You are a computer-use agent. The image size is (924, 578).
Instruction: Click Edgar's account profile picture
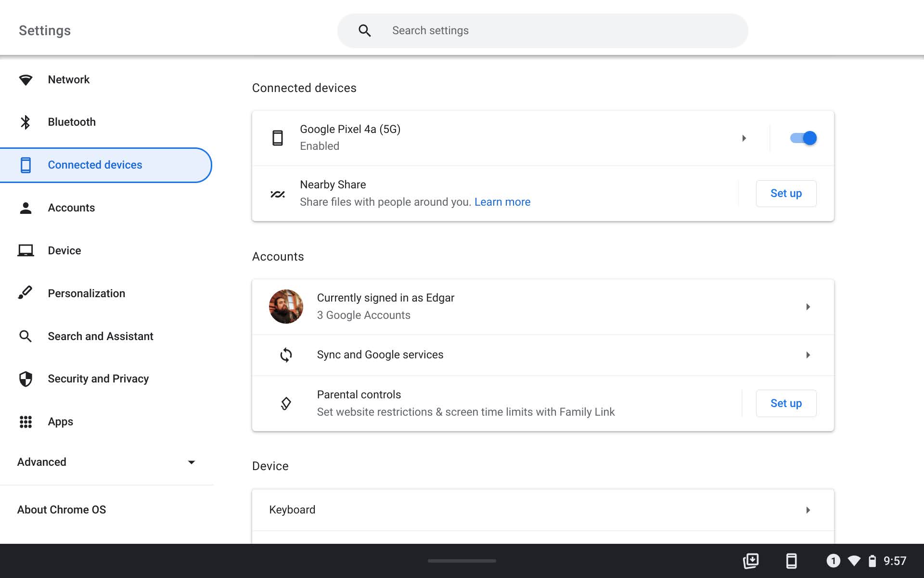pos(285,306)
